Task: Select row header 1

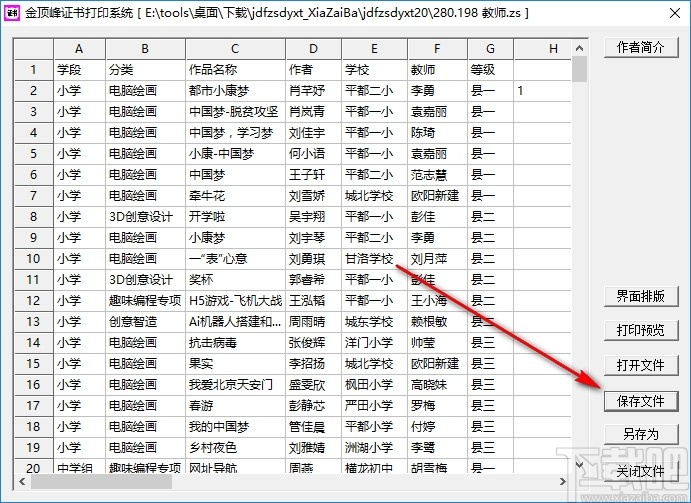Action: point(33,70)
